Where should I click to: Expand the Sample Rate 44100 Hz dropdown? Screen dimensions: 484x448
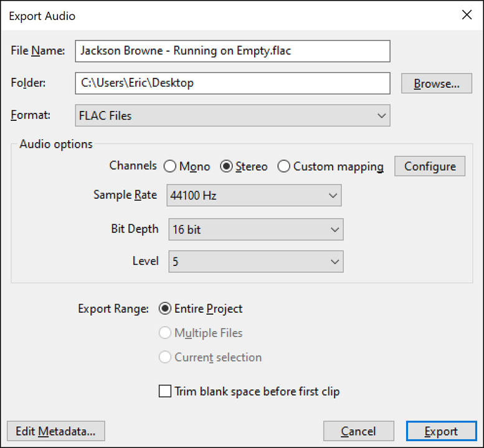pyautogui.click(x=254, y=195)
